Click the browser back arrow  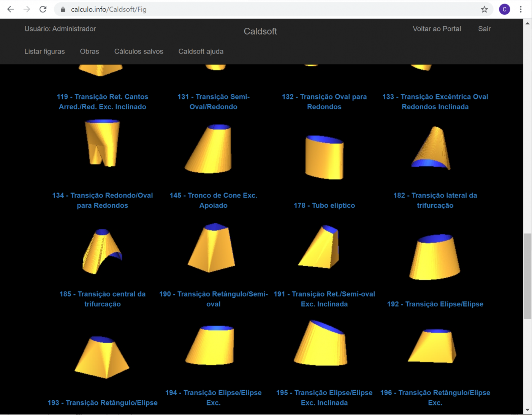(11, 9)
